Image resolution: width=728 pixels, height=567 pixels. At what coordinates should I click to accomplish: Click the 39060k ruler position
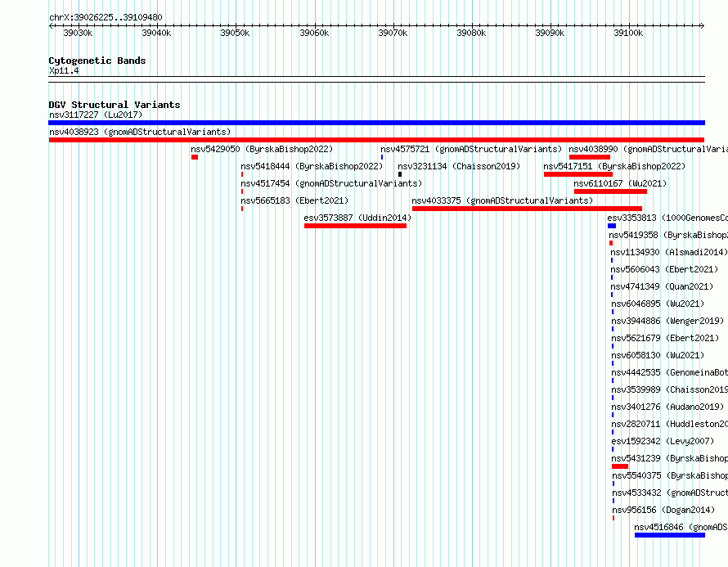314,33
